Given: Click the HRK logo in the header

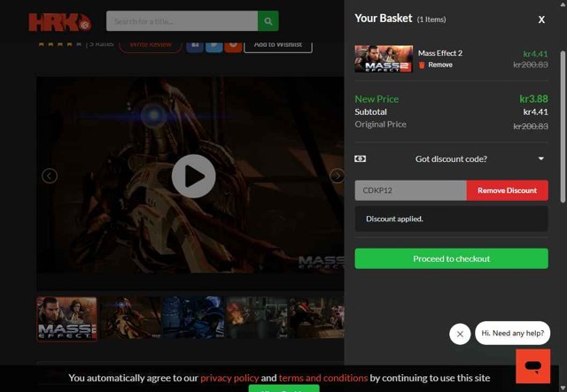Looking at the screenshot, I should point(60,21).
